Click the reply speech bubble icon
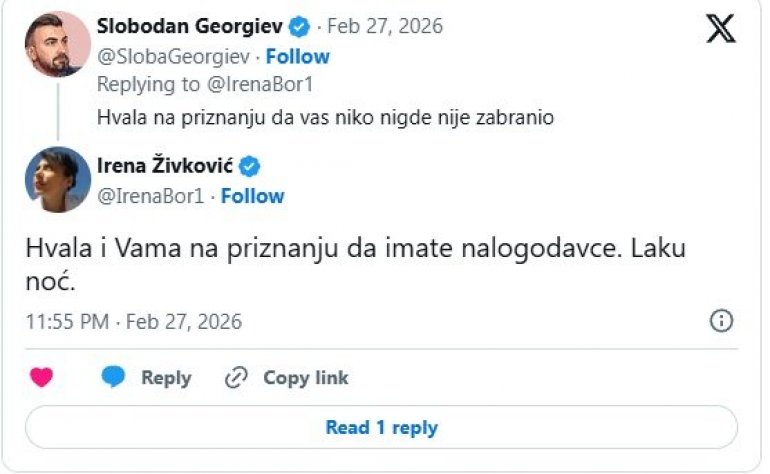770x474 pixels. tap(115, 377)
